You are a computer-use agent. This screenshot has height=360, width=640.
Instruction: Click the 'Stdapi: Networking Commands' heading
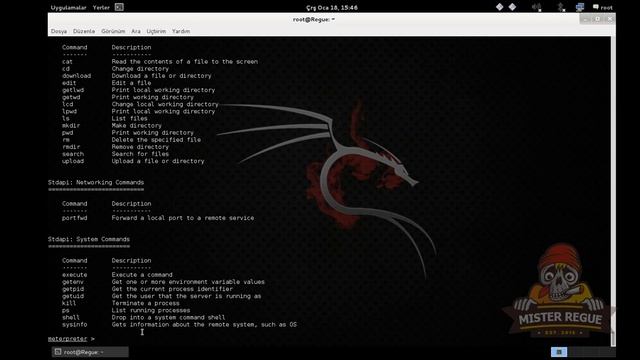pyautogui.click(x=96, y=182)
